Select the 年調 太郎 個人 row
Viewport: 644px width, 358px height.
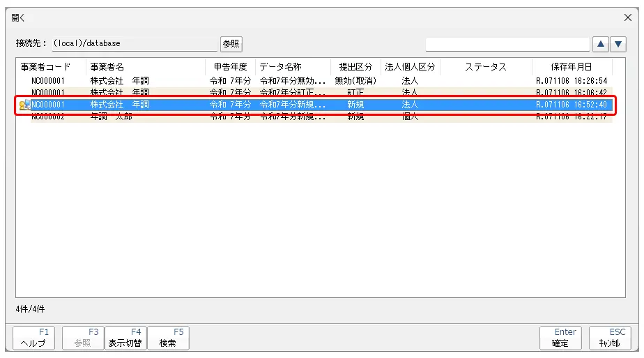click(x=314, y=117)
